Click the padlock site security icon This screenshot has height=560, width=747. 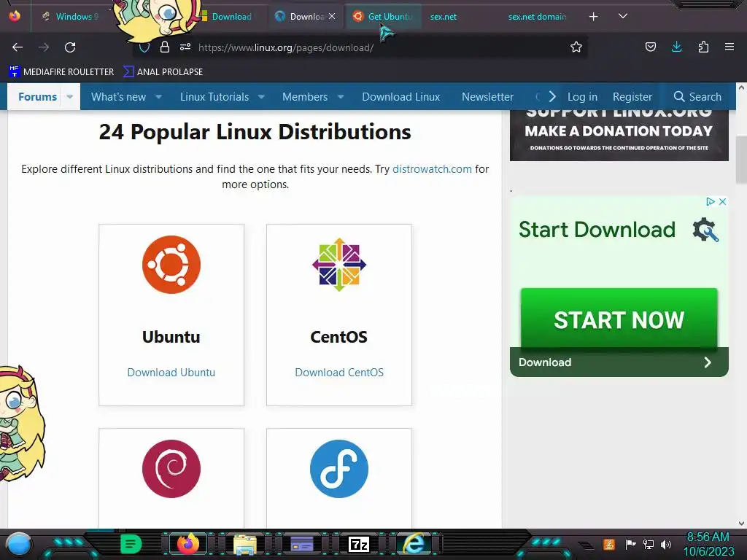(x=165, y=47)
